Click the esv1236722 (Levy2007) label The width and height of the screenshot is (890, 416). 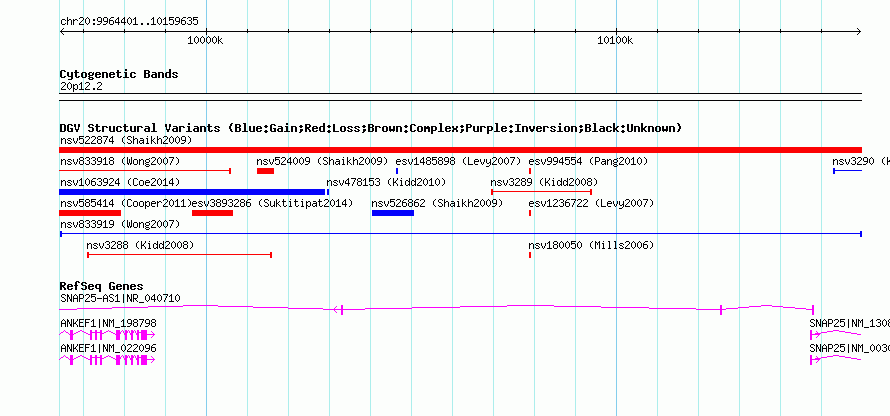tap(591, 203)
